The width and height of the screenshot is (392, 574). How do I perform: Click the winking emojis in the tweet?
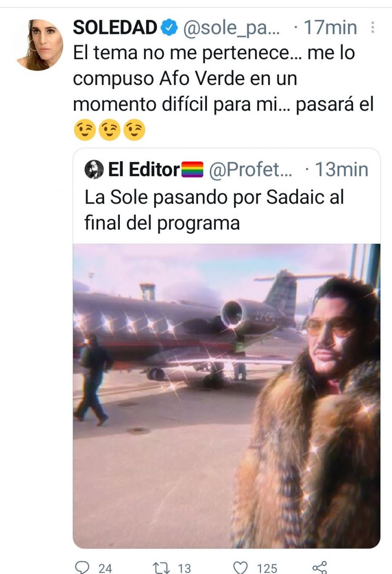pos(109,131)
